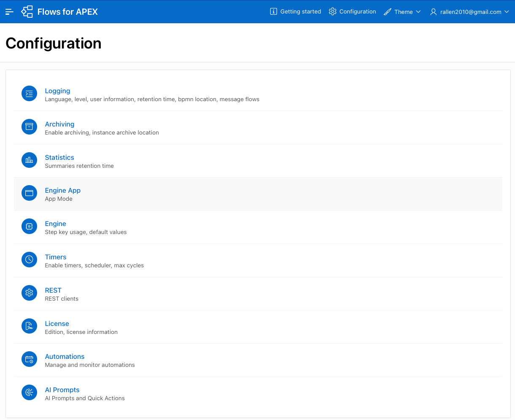Click 'Enable archiving, instance archive location' text
Image resolution: width=515 pixels, height=420 pixels.
[x=102, y=133]
